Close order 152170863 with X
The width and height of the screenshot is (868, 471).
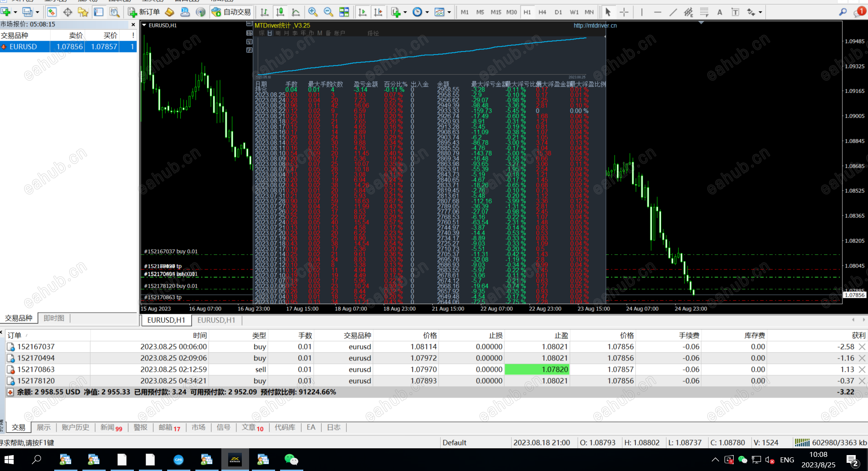[862, 370]
